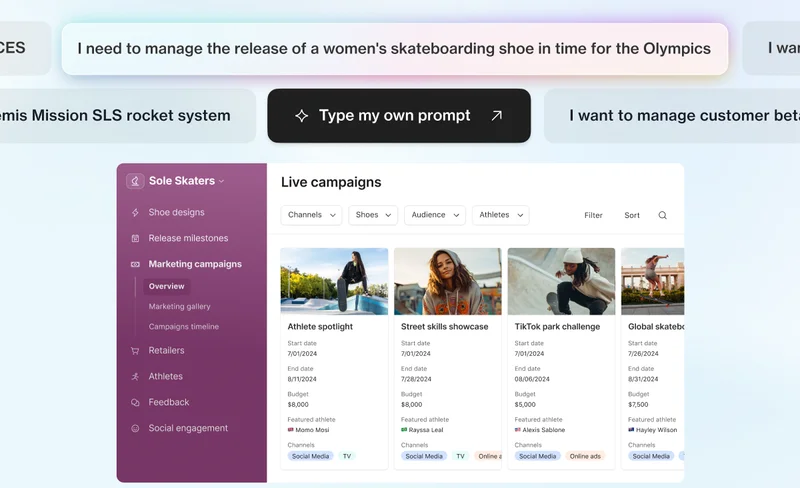
Task: Click the Sort button
Action: (632, 215)
